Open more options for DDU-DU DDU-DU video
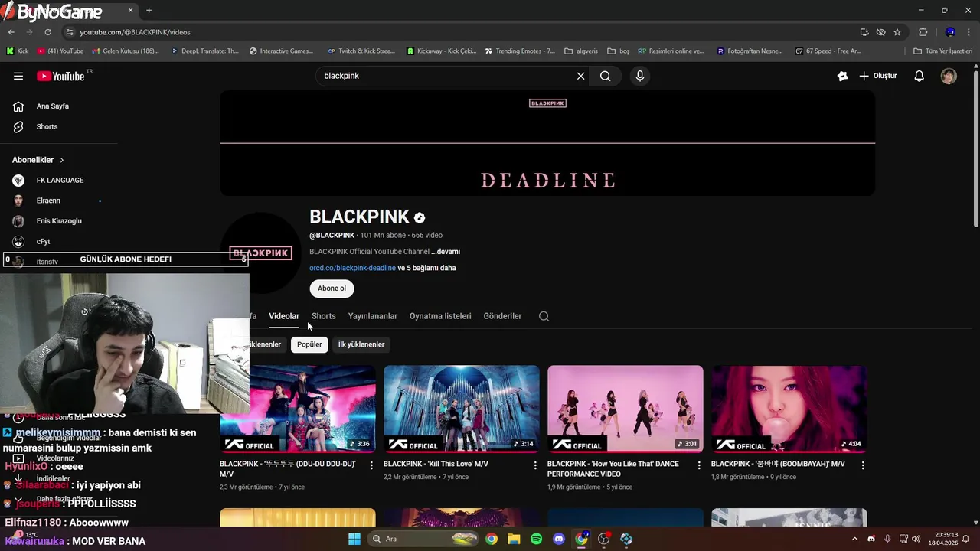The image size is (980, 551). pos(371,465)
